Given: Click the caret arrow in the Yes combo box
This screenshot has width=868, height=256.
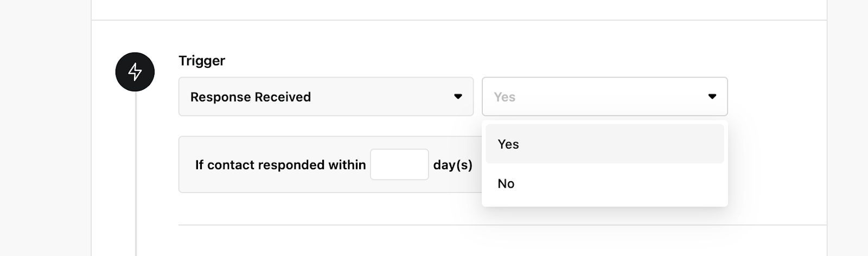Looking at the screenshot, I should [712, 97].
